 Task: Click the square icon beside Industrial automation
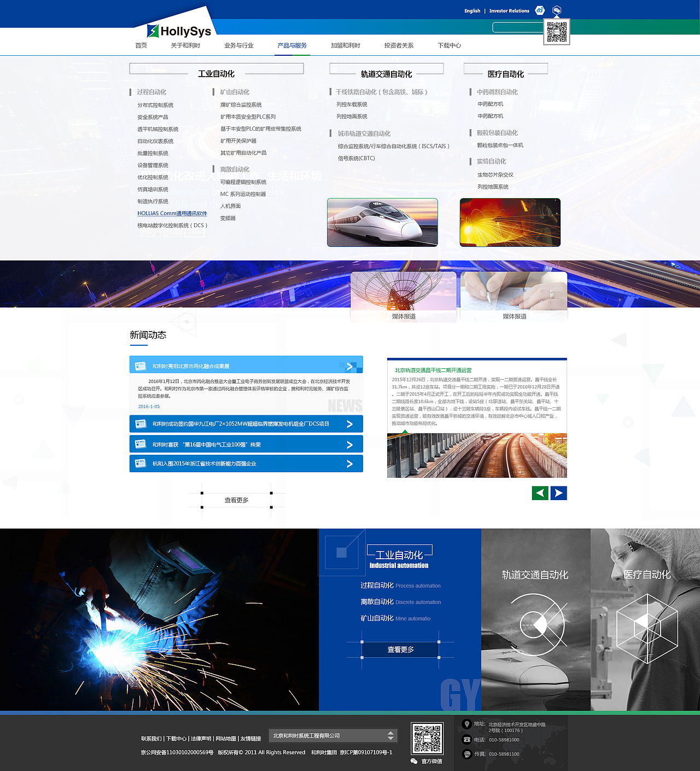[x=342, y=553]
